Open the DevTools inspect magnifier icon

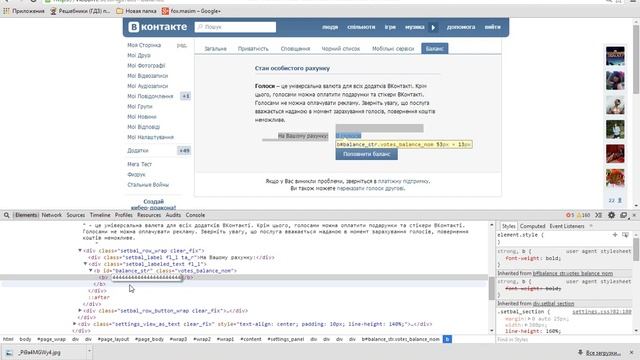pyautogui.click(x=7, y=215)
